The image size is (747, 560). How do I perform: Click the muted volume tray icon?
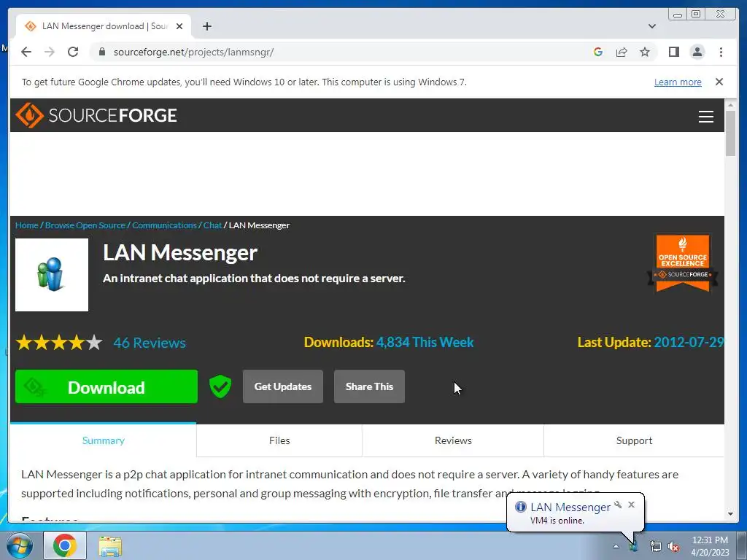coord(673,547)
